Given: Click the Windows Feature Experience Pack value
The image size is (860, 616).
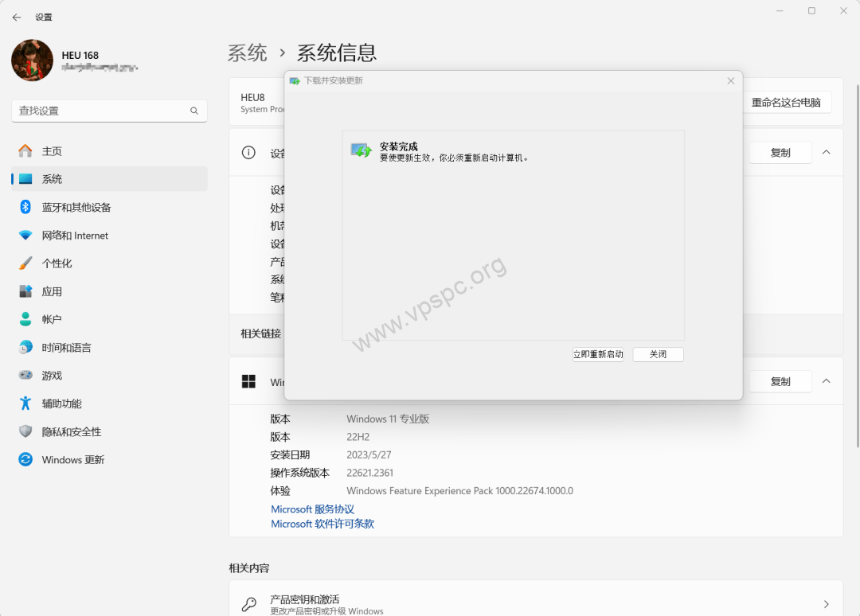Looking at the screenshot, I should coord(459,491).
